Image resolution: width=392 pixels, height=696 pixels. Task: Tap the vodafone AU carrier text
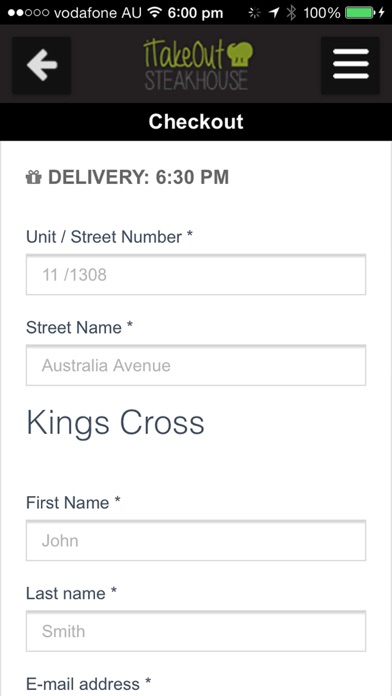(98, 13)
